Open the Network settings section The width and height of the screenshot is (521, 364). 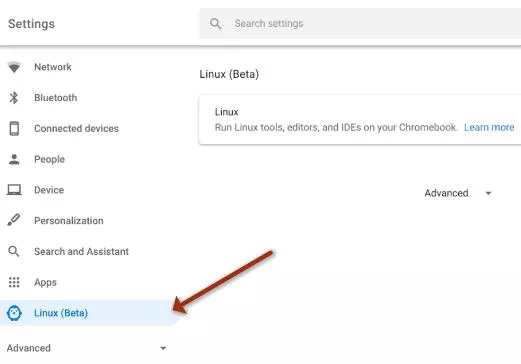tap(53, 67)
